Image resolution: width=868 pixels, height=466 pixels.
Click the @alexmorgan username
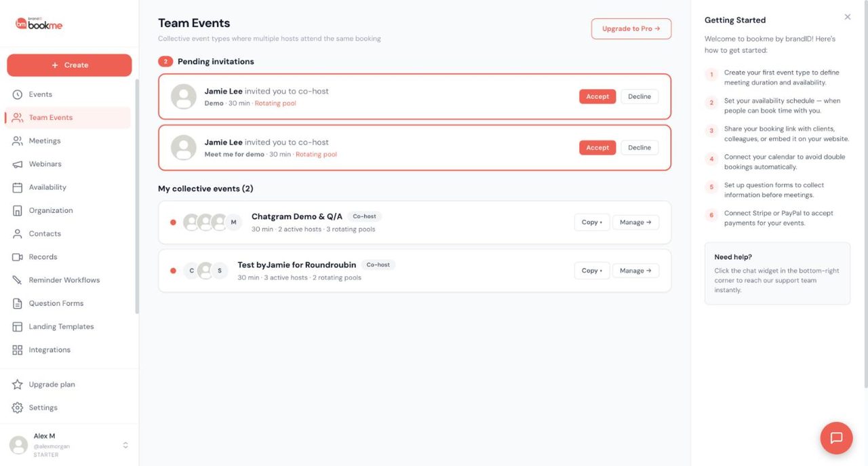52,446
